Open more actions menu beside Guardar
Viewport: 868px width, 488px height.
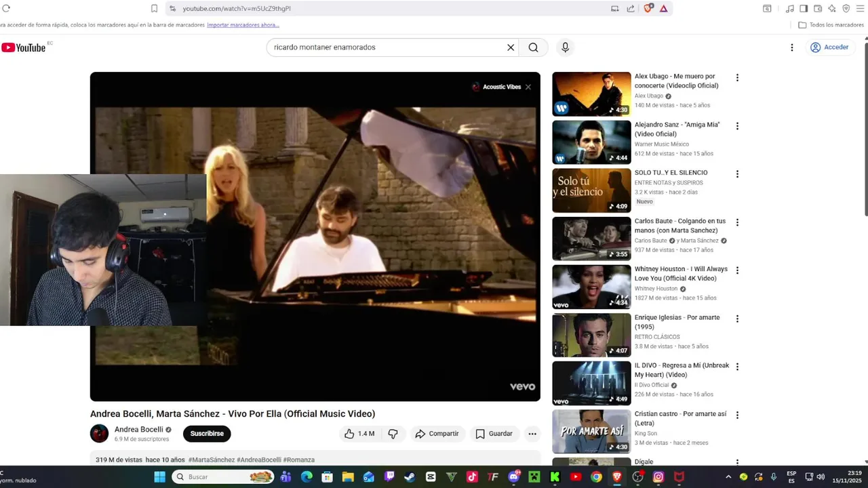tap(532, 434)
